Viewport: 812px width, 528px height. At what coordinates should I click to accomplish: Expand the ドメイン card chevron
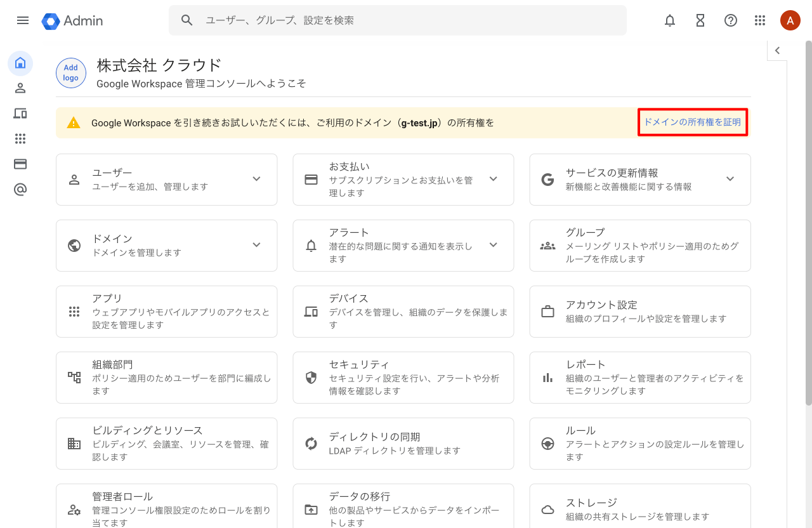point(256,245)
